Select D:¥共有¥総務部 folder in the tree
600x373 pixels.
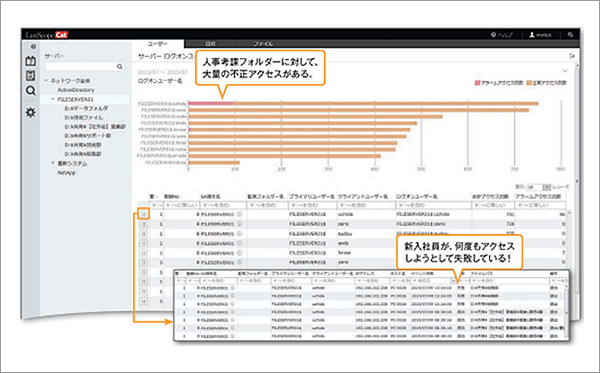pyautogui.click(x=83, y=154)
